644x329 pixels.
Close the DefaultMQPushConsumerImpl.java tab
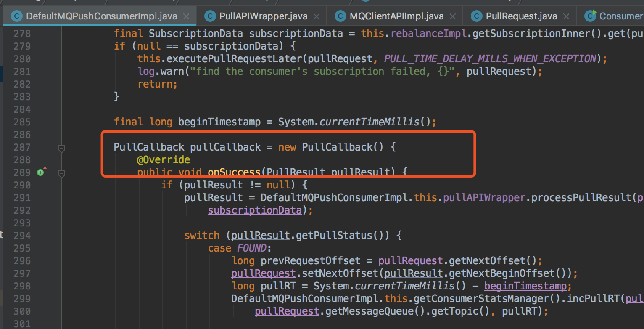tap(187, 17)
